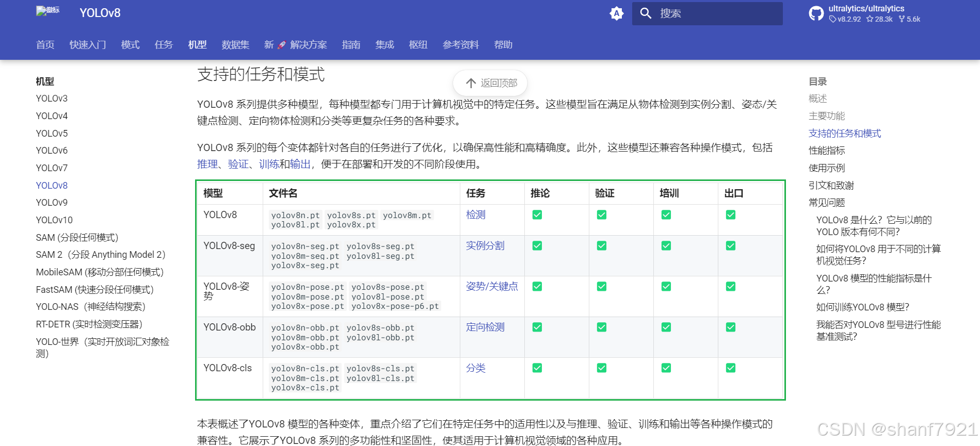The width and height of the screenshot is (980, 446).
Task: Select YOLOv6 in the sidebar
Action: [52, 151]
